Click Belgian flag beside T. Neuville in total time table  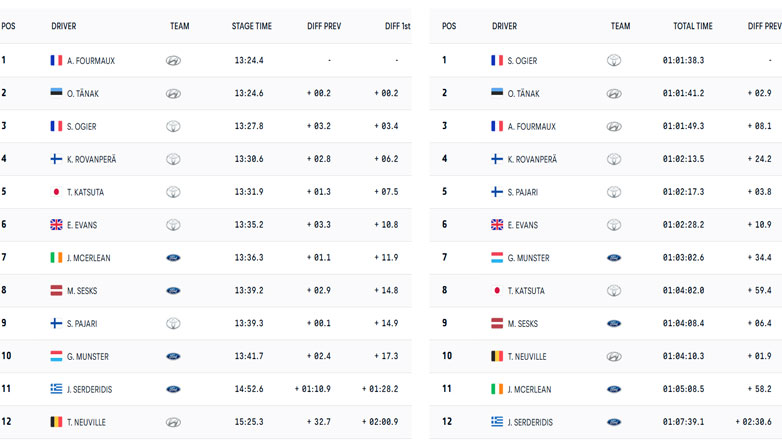(497, 356)
